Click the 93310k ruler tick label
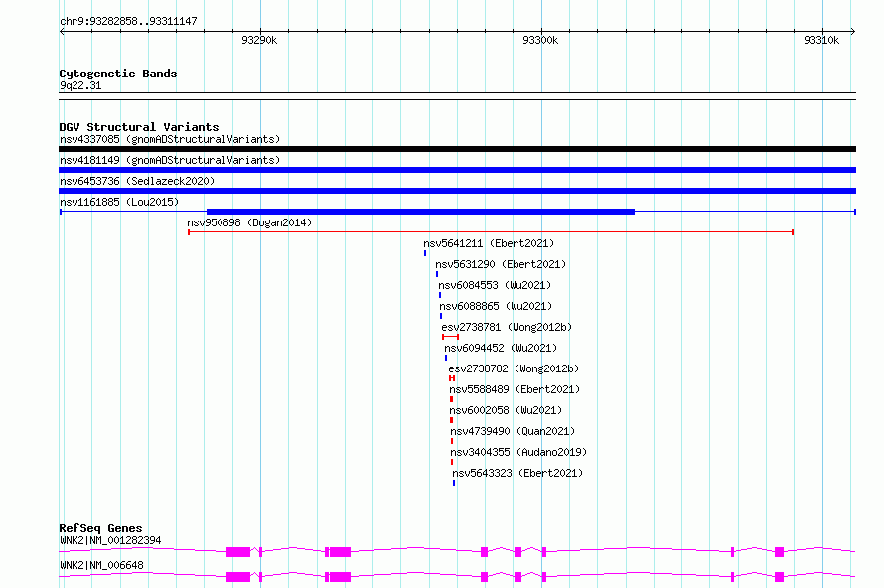Viewport: 884px width, 588px height. point(821,40)
